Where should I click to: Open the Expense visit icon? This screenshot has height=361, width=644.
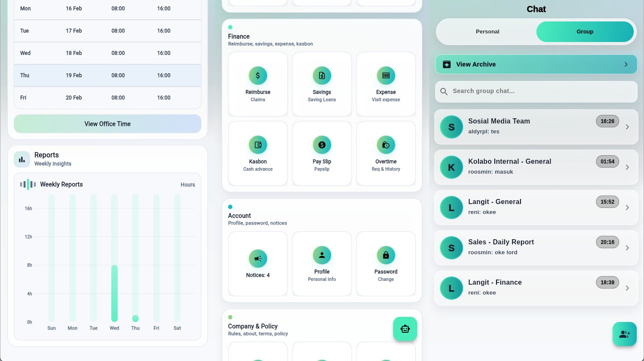click(385, 76)
